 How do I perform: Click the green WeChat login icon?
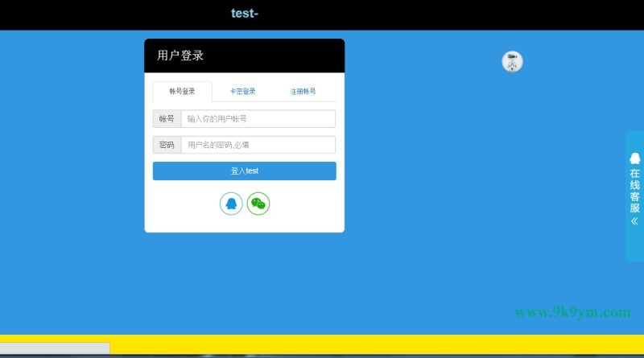pos(258,204)
